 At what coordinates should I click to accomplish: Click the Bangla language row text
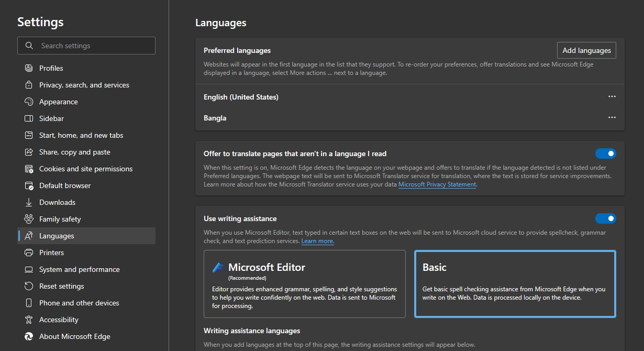pos(215,118)
